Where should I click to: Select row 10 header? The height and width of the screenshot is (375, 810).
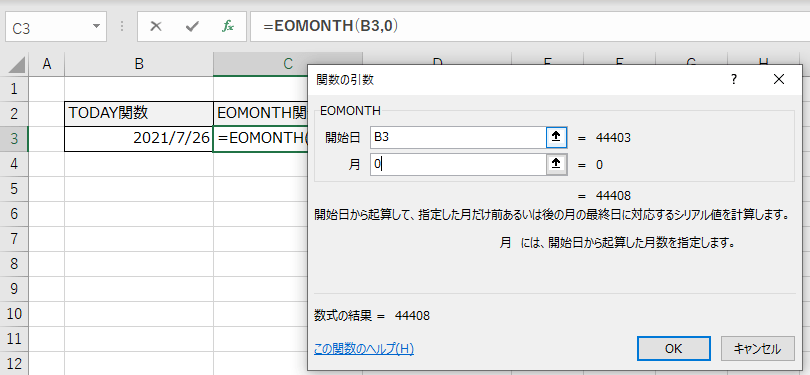pyautogui.click(x=14, y=314)
